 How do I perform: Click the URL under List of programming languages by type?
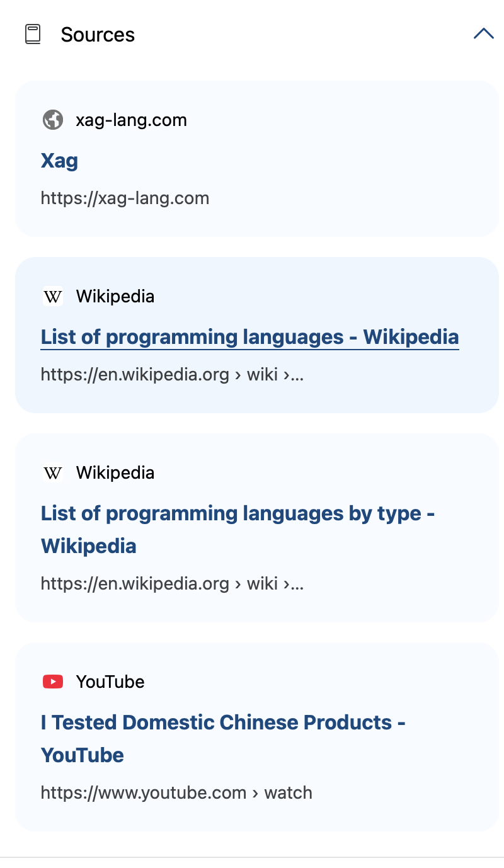pyautogui.click(x=172, y=584)
